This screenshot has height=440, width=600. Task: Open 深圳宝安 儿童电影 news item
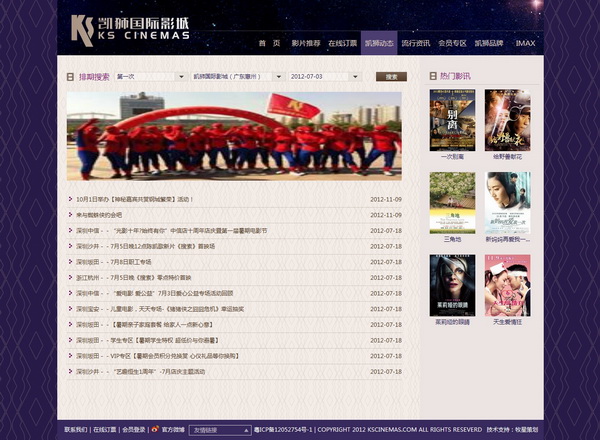(160, 309)
